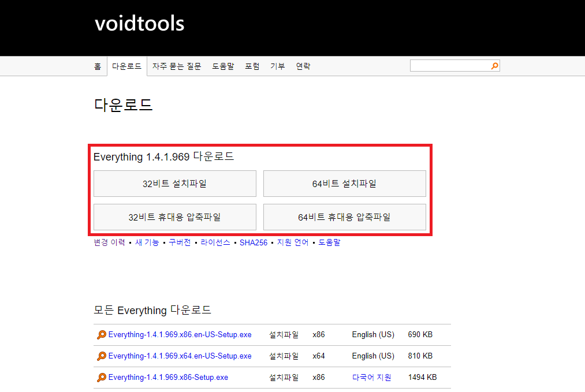
Task: Open the 기부 navigation item
Action: (x=278, y=66)
